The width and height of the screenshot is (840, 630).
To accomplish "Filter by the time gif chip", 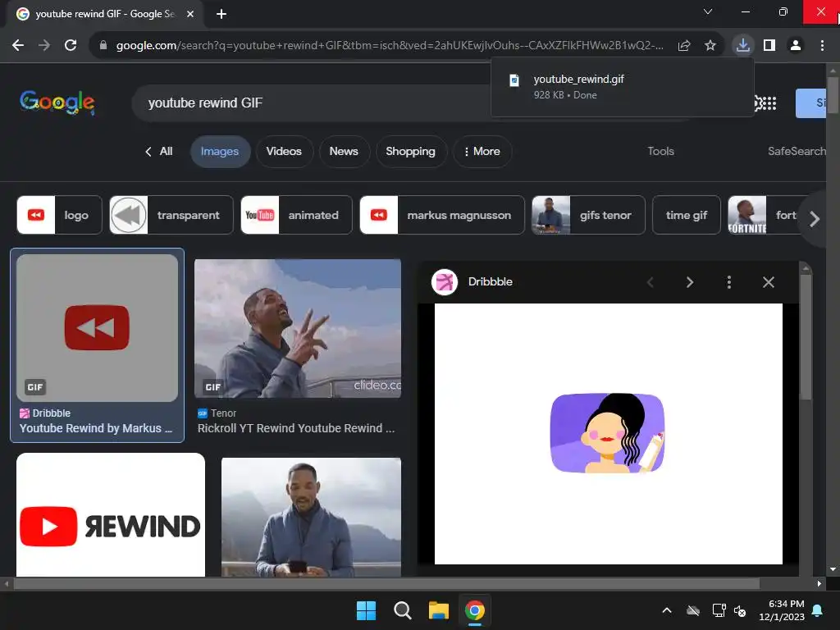I will point(687,216).
